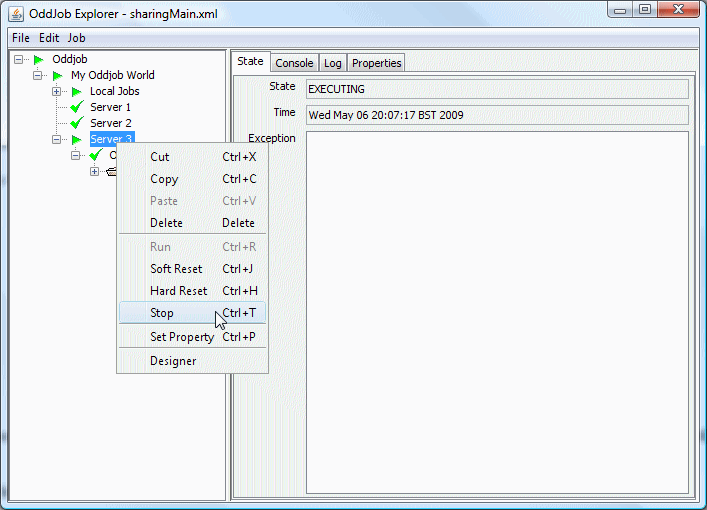
Task: Click the OddJob Explorer title bar app icon
Action: click(17, 12)
